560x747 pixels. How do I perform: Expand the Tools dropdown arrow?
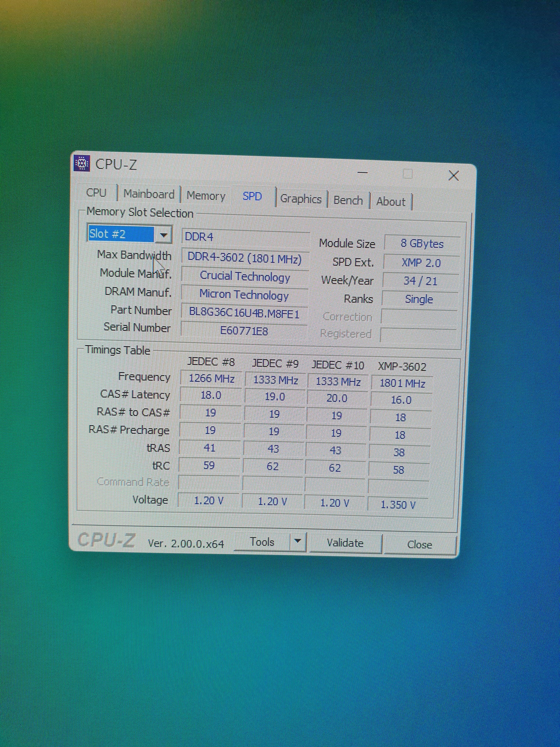click(x=298, y=541)
